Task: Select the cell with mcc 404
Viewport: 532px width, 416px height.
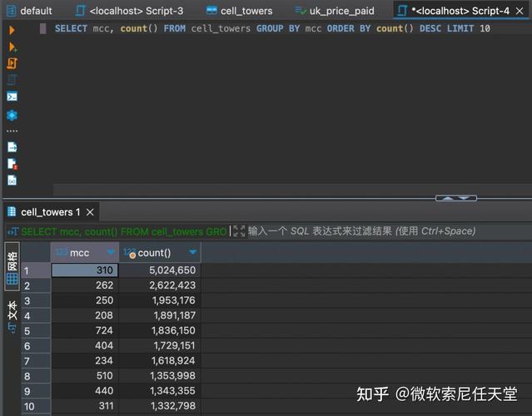Action: pos(85,345)
